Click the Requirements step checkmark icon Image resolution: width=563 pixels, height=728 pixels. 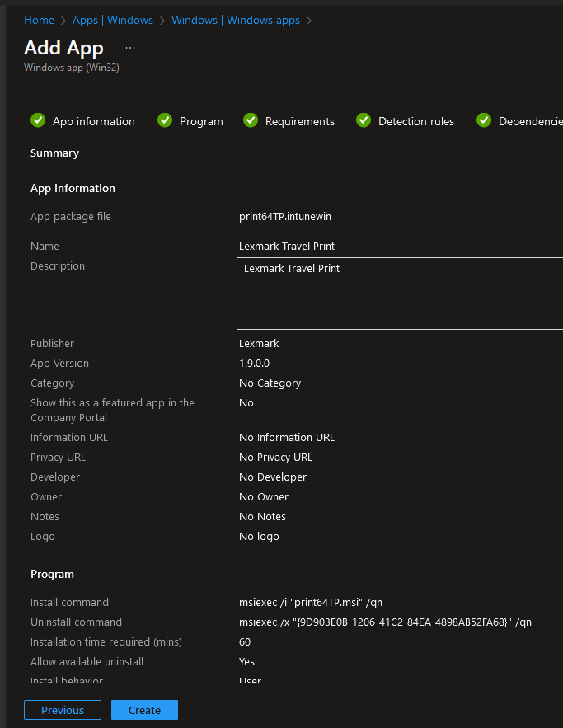(x=251, y=120)
